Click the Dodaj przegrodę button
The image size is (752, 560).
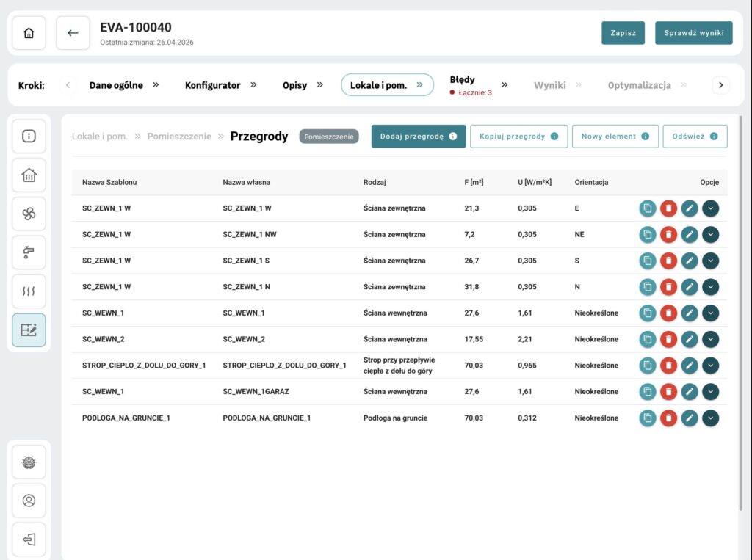pyautogui.click(x=418, y=137)
